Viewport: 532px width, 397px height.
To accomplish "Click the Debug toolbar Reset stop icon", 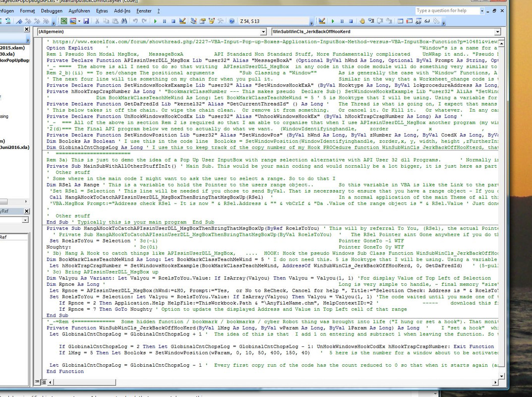I will tap(351, 21).
